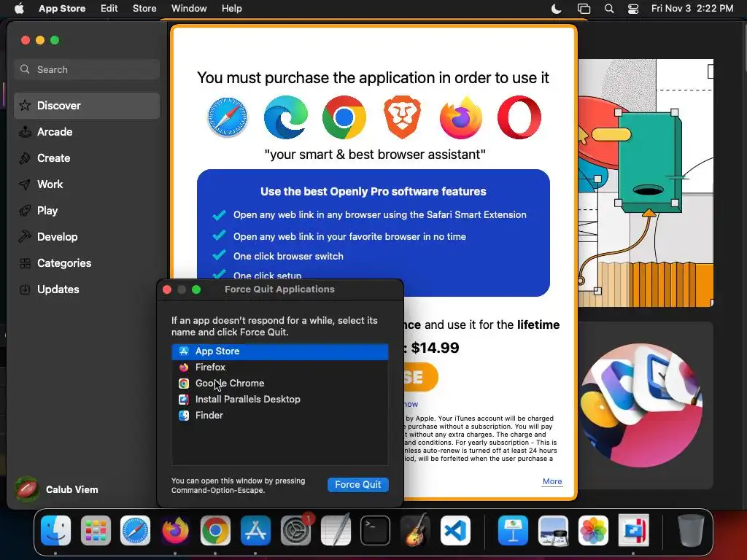Viewport: 747px width, 560px height.
Task: Click the Firefox icon in purchase dialog
Action: pos(461,117)
